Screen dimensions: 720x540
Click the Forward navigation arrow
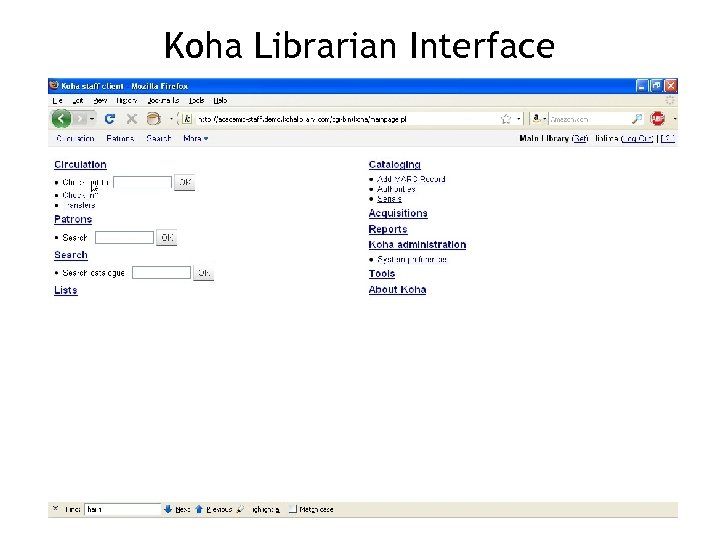[80, 119]
